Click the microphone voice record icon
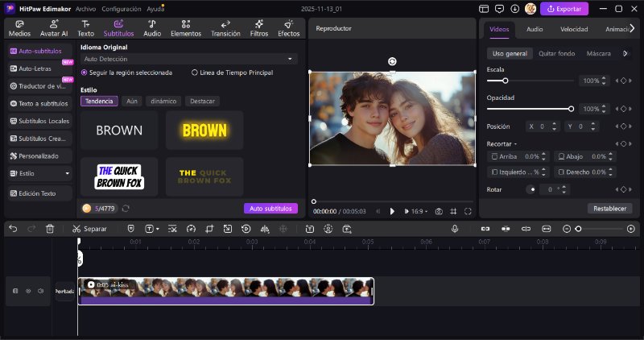The height and width of the screenshot is (340, 644). [455, 229]
